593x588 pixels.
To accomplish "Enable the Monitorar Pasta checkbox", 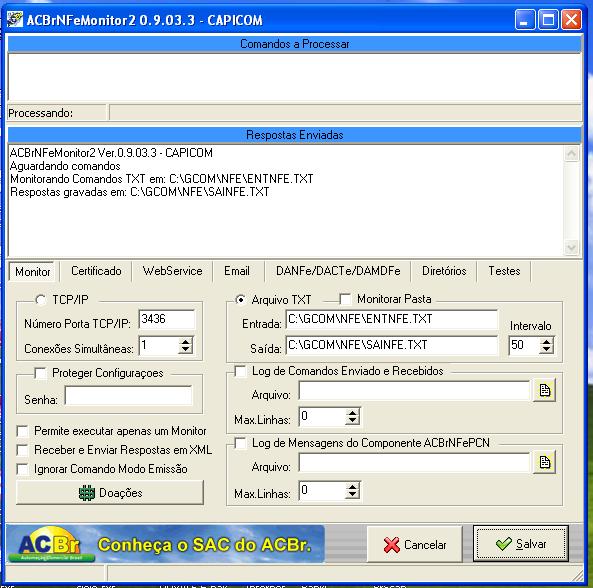I will [x=345, y=299].
